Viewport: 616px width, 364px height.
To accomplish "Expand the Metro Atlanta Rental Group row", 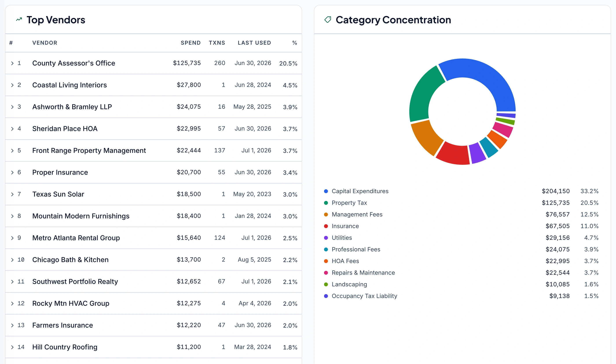I will click(x=12, y=238).
